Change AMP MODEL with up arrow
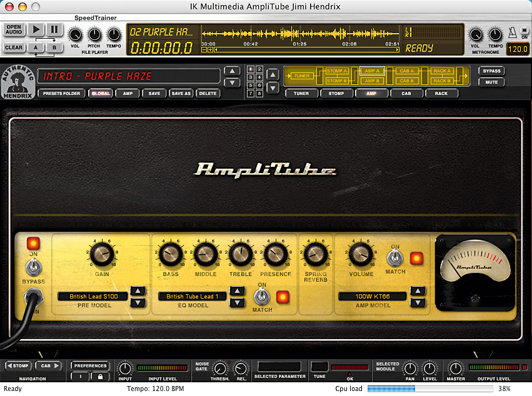This screenshot has height=396, width=532. coord(418,291)
